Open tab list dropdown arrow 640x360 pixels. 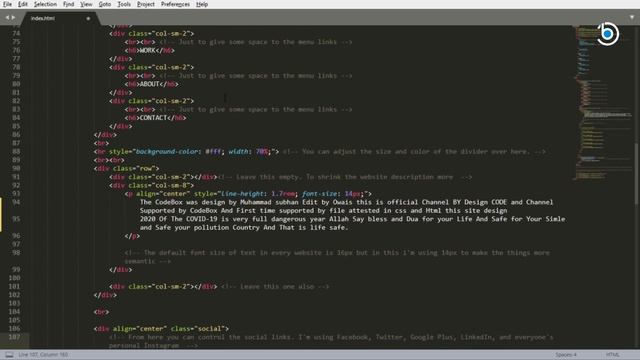(x=632, y=18)
